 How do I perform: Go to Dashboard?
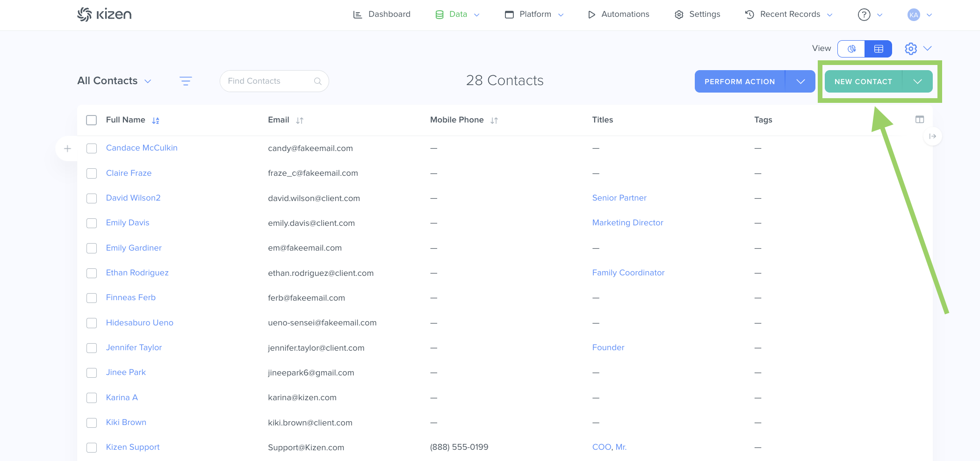point(389,14)
